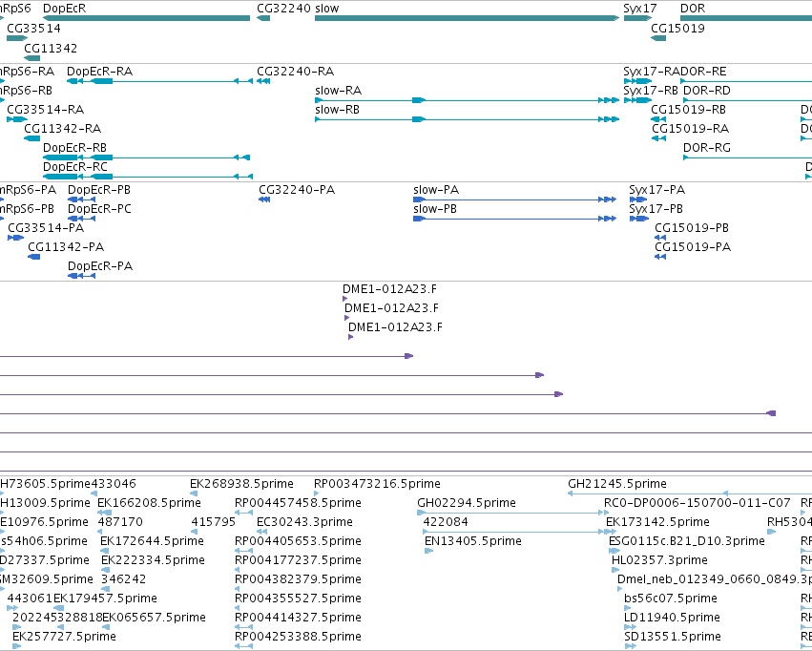Click EST GH21245.5prime
The height and width of the screenshot is (651, 812).
tap(690, 493)
